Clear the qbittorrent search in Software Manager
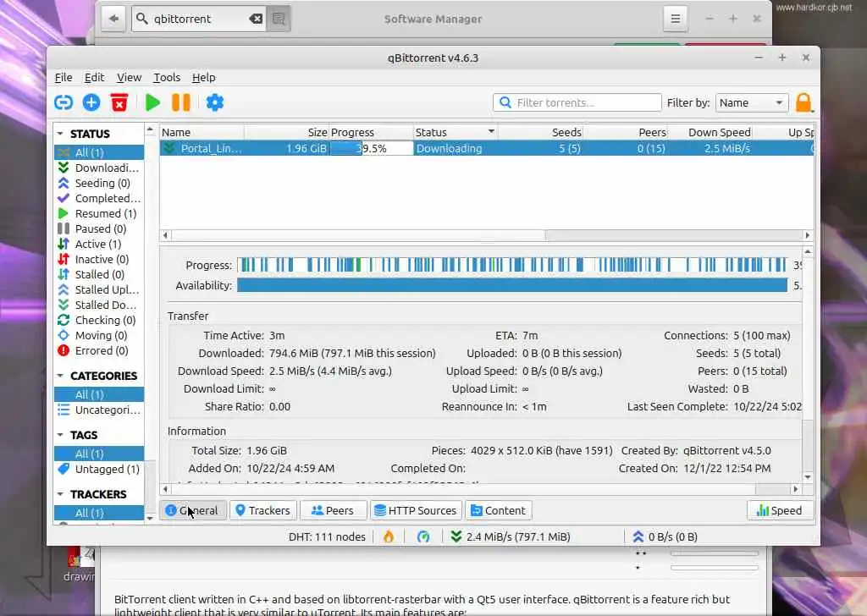This screenshot has height=616, width=867. pos(256,19)
